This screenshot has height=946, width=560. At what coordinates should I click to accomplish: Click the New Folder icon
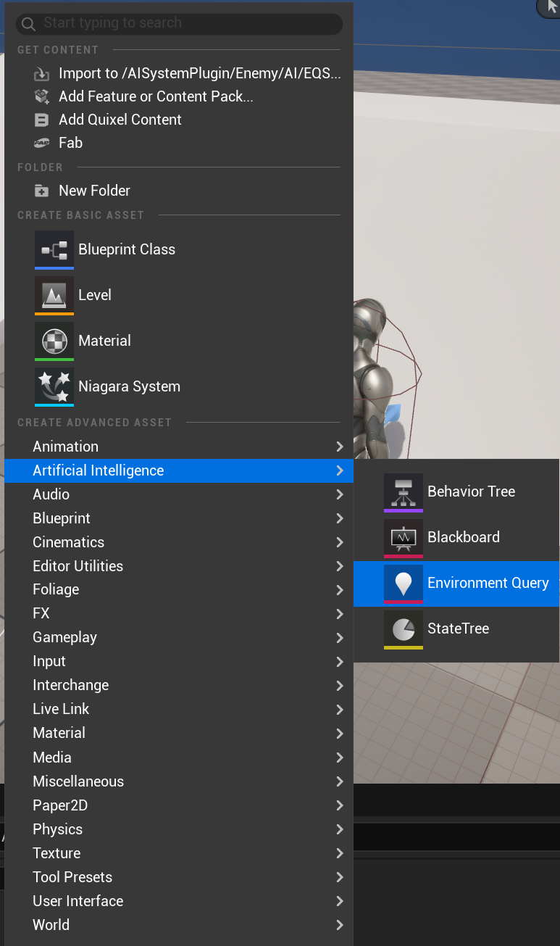coord(41,191)
